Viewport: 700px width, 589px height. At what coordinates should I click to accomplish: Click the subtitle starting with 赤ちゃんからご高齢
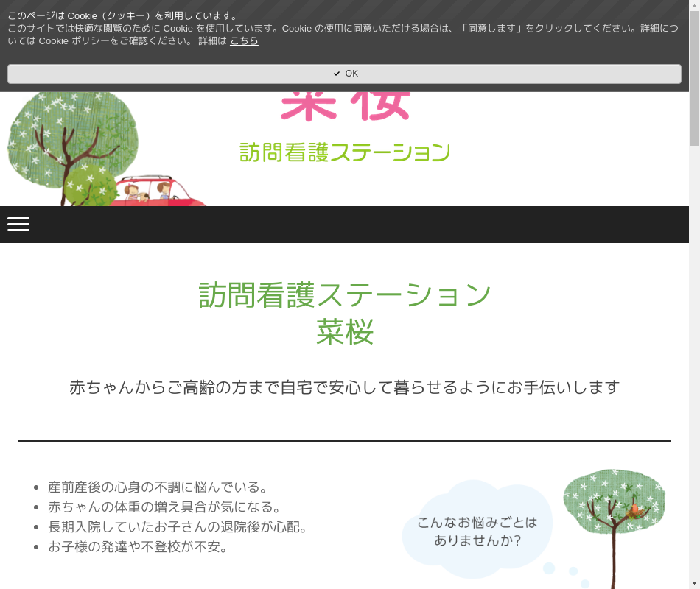pyautogui.click(x=345, y=387)
